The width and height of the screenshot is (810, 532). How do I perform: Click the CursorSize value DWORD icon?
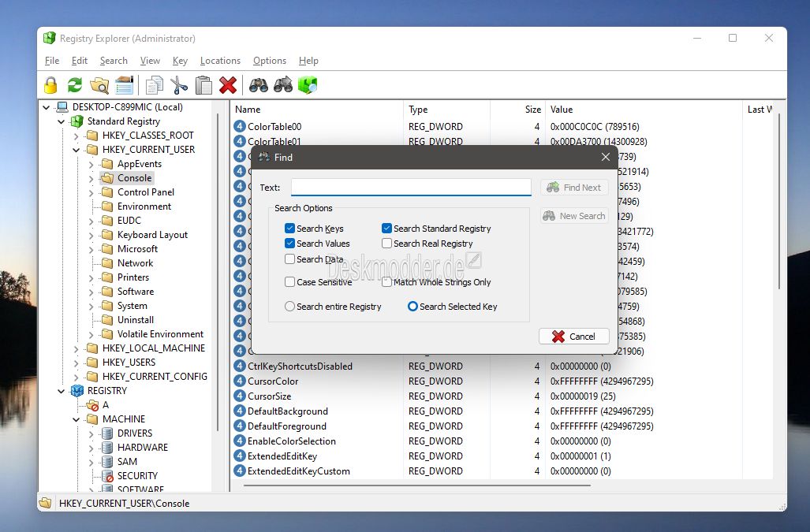pos(240,396)
